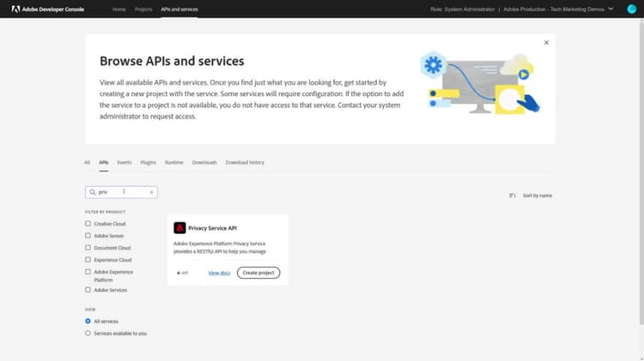The height and width of the screenshot is (361, 644).
Task: Select APIs and services navigation item
Action: (x=179, y=9)
